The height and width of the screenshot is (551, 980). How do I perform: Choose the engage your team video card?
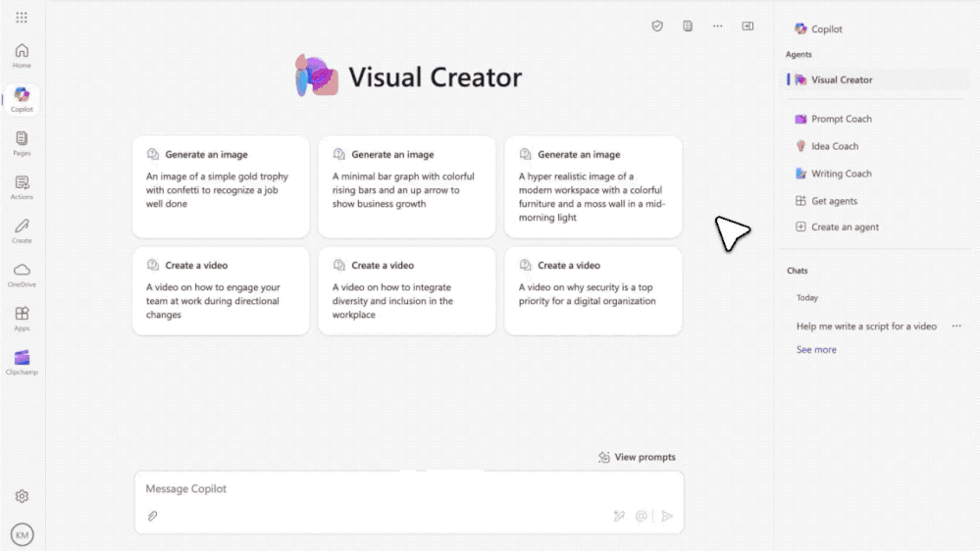(x=221, y=291)
